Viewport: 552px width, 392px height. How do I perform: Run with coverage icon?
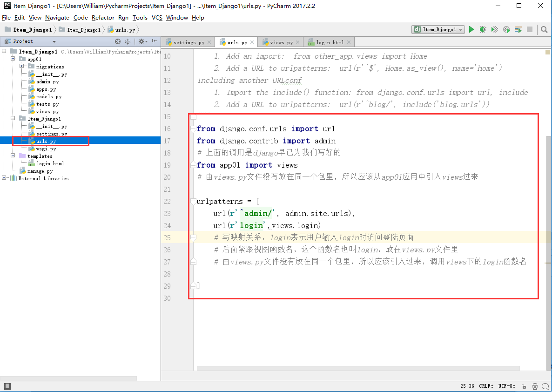coord(495,30)
